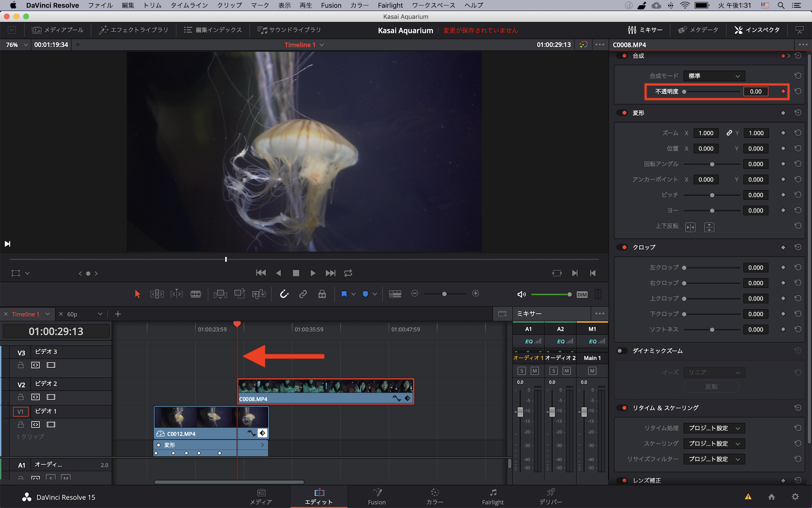Open the 合成モード dropdown

714,76
